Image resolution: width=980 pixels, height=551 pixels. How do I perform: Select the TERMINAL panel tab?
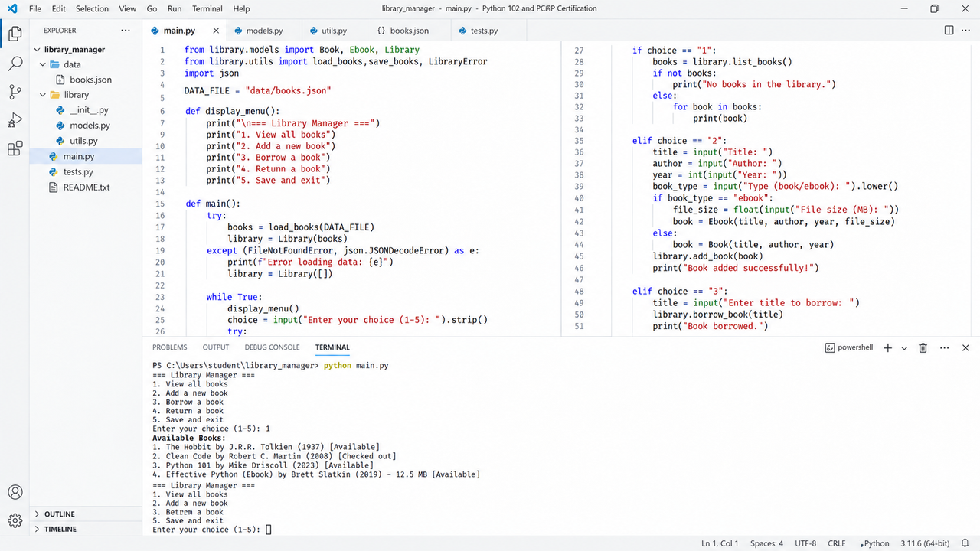point(332,347)
